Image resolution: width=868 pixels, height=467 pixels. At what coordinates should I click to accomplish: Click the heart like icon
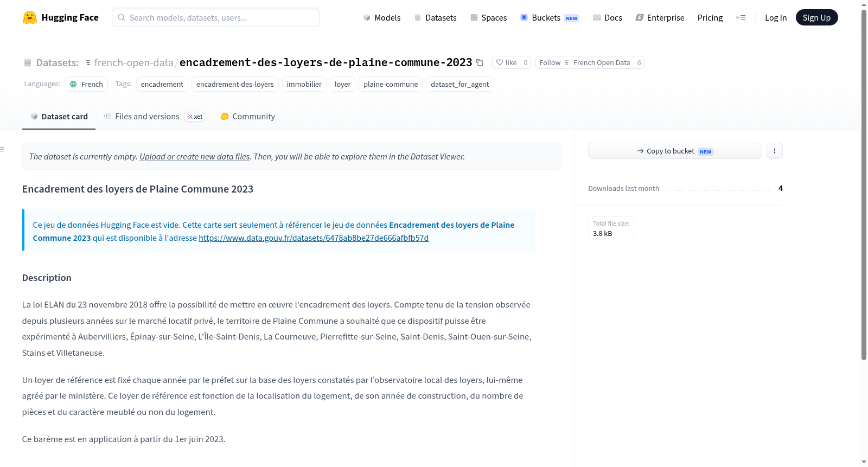click(500, 62)
